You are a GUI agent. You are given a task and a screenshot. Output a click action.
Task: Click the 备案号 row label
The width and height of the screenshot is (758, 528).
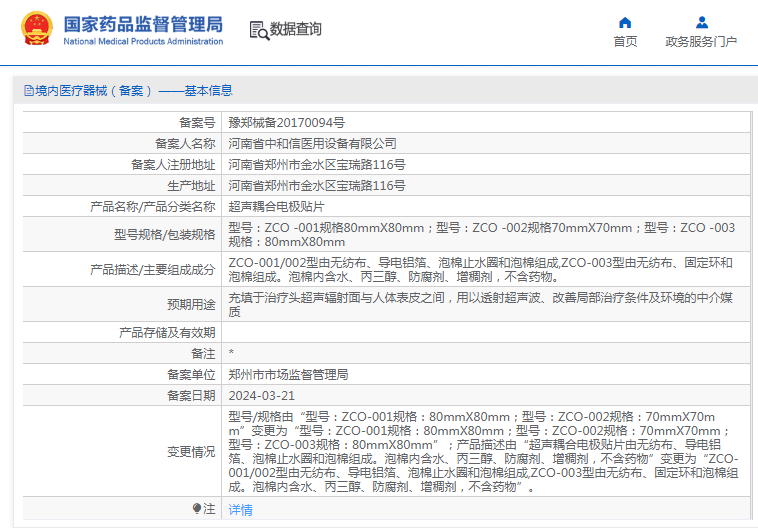click(197, 122)
